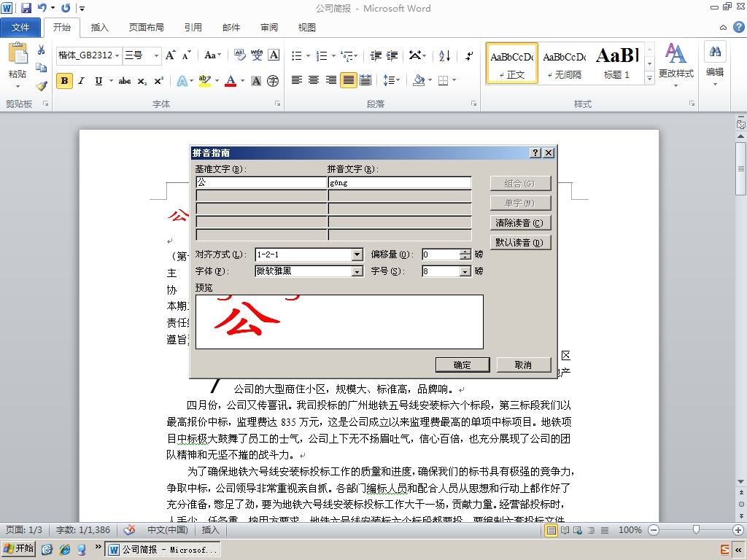Viewport: 747px width, 560px height.
Task: Click the Multilevel List icon
Action: click(x=347, y=55)
